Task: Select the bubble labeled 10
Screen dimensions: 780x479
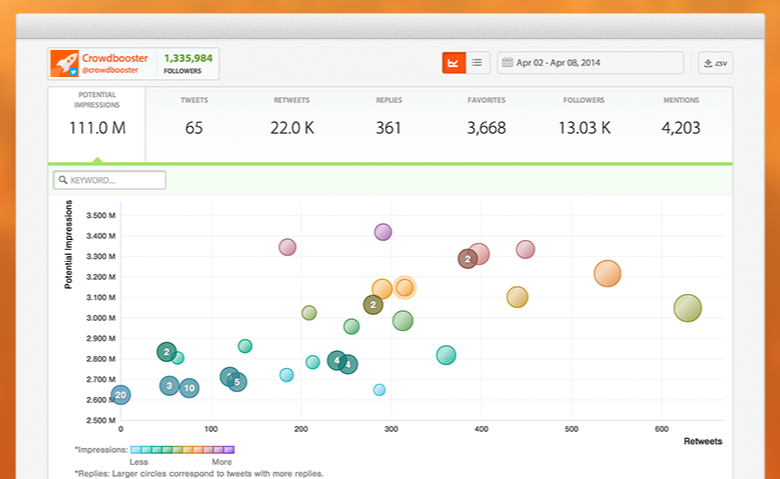Action: pyautogui.click(x=189, y=388)
